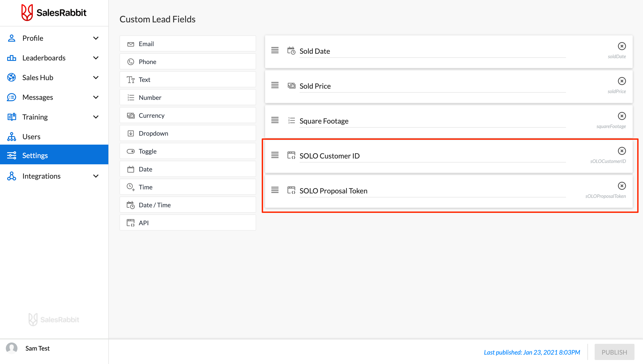Screen dimensions: 643x364
Task: Click the Custom Lead Fields heading
Action: [x=157, y=19]
